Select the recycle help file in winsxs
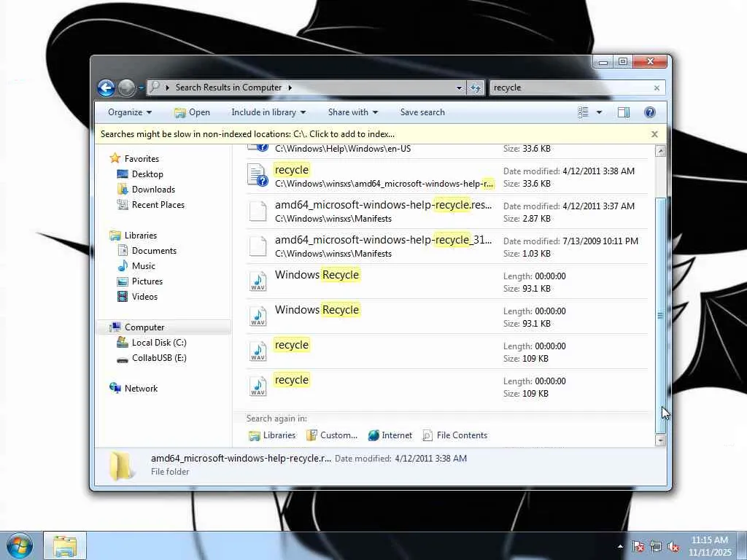Screen dimensions: 747x560 click(447, 176)
